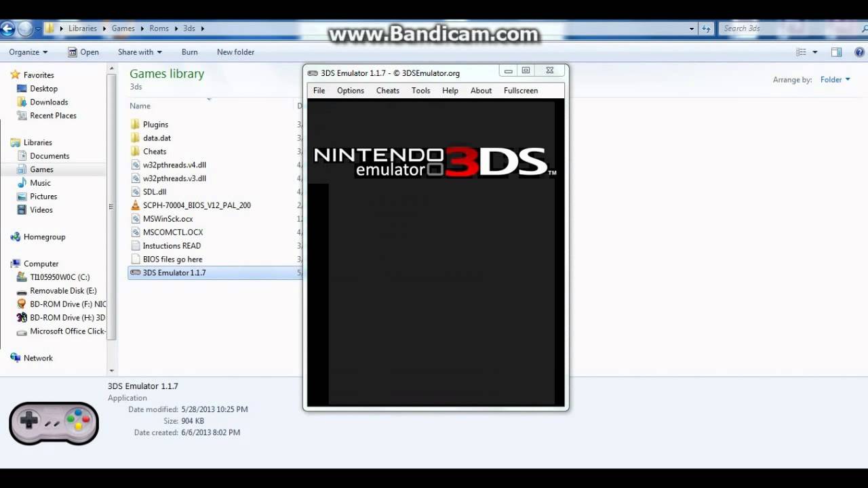Open the File menu in 3DS Emulator
This screenshot has width=868, height=488.
319,90
